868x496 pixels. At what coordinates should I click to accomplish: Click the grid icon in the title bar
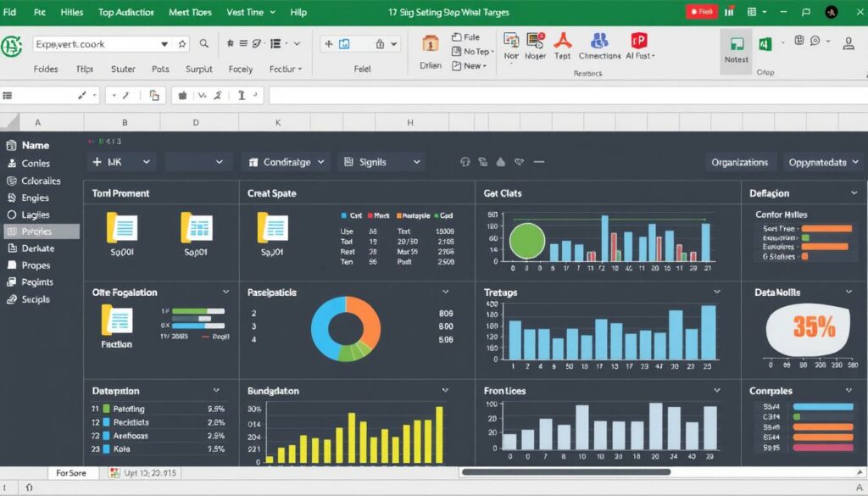pos(752,12)
